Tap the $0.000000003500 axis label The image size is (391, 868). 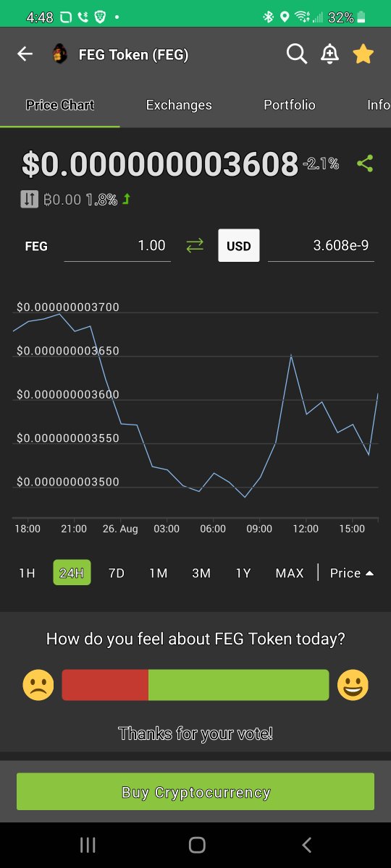(x=68, y=482)
